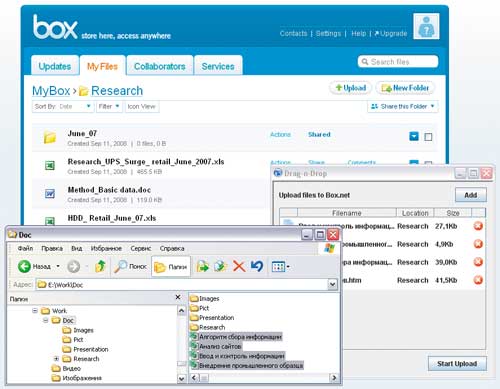
Task: Click the Windows flag logo in Explorer
Action: (329, 248)
